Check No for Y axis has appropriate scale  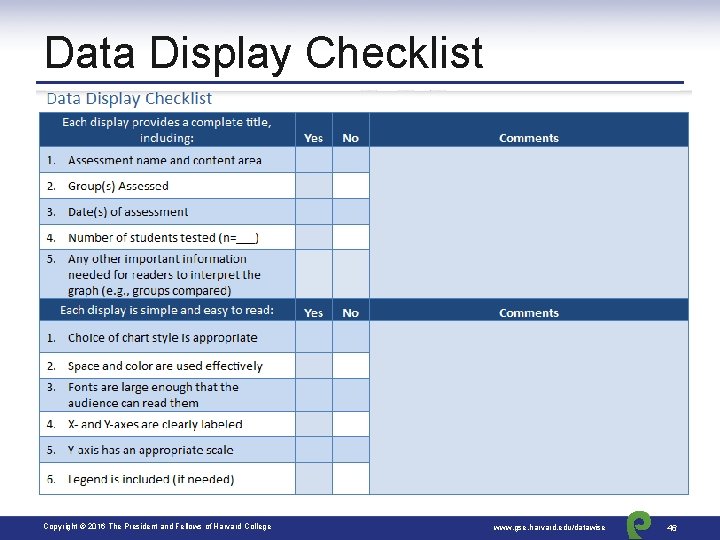[x=351, y=450]
